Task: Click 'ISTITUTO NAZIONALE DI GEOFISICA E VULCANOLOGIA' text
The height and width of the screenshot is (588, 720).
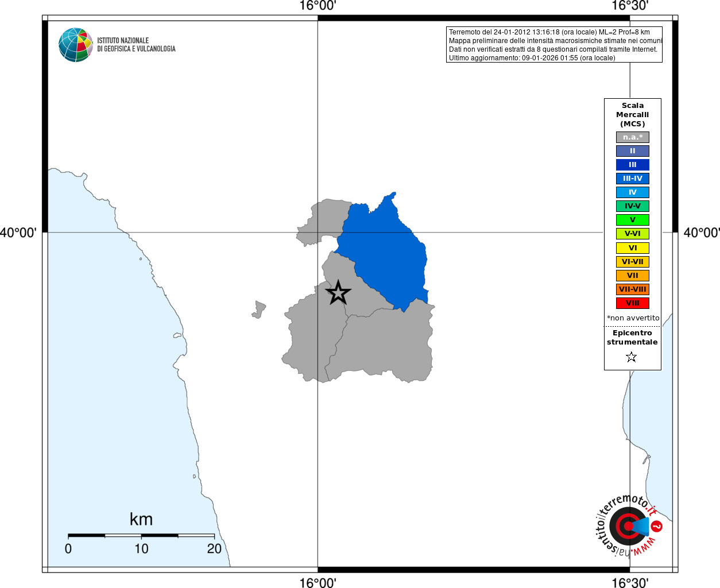Action: click(x=136, y=45)
